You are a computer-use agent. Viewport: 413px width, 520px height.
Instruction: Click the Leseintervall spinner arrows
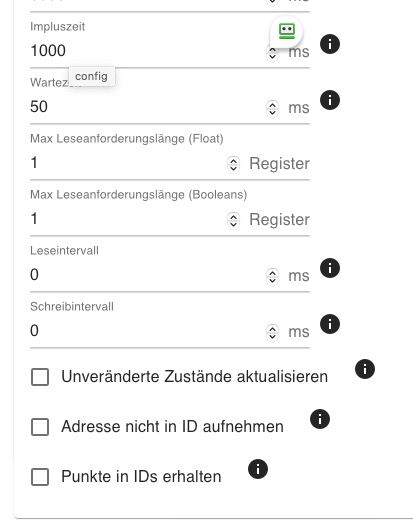coord(272,276)
